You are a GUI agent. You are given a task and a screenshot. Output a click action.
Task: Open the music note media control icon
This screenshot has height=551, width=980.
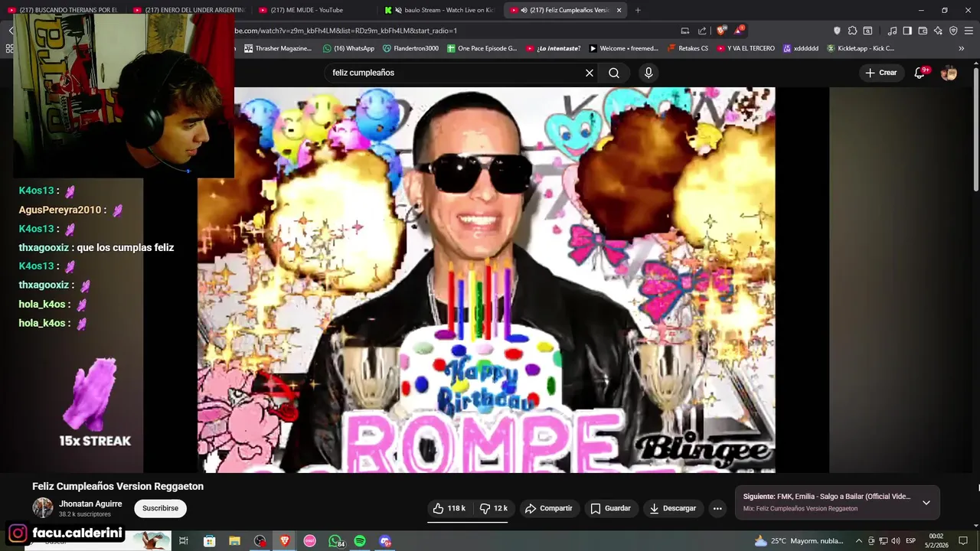coord(892,31)
